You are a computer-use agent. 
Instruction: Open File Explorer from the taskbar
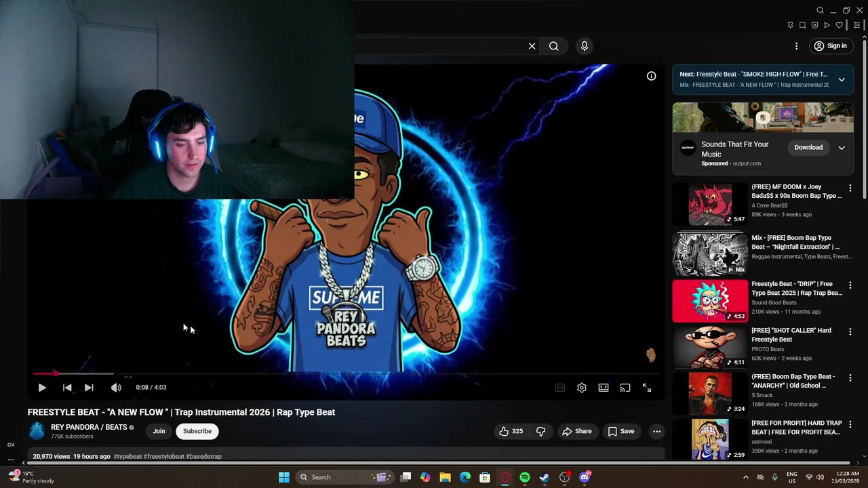pos(445,477)
